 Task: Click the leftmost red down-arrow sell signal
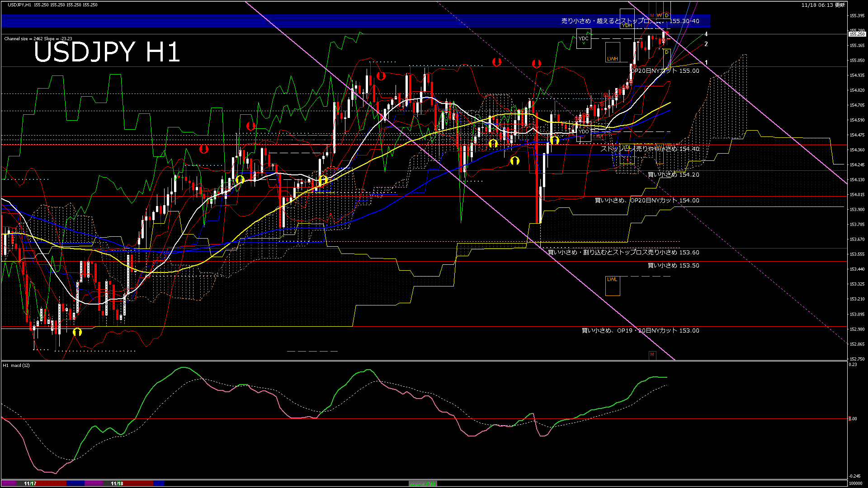coord(204,149)
